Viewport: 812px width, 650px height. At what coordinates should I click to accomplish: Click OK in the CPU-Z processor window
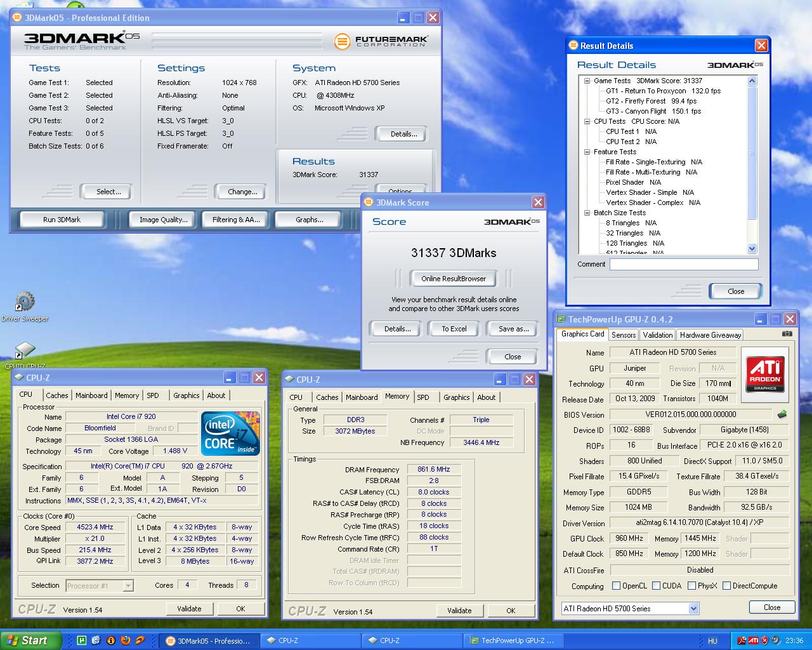click(240, 609)
